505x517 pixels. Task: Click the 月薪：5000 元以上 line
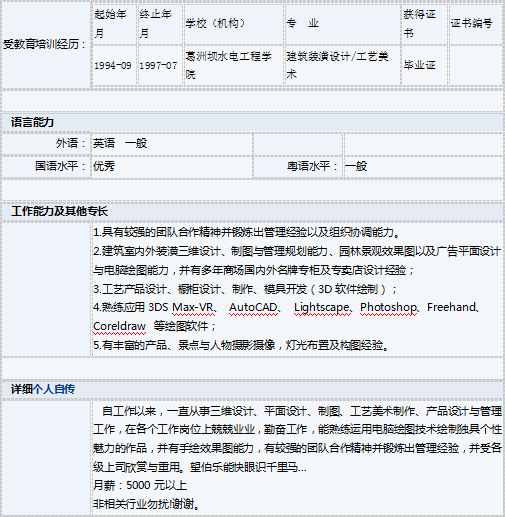[x=140, y=485]
